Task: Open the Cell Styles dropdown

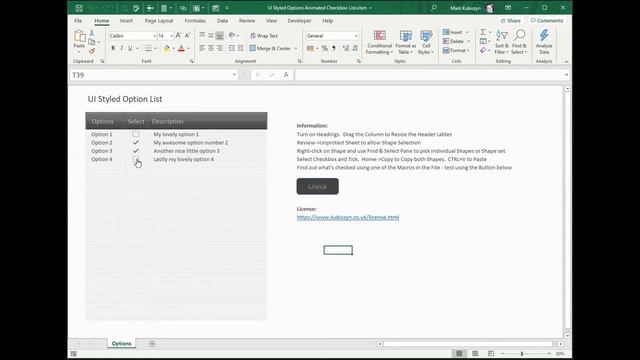Action: pos(426,42)
